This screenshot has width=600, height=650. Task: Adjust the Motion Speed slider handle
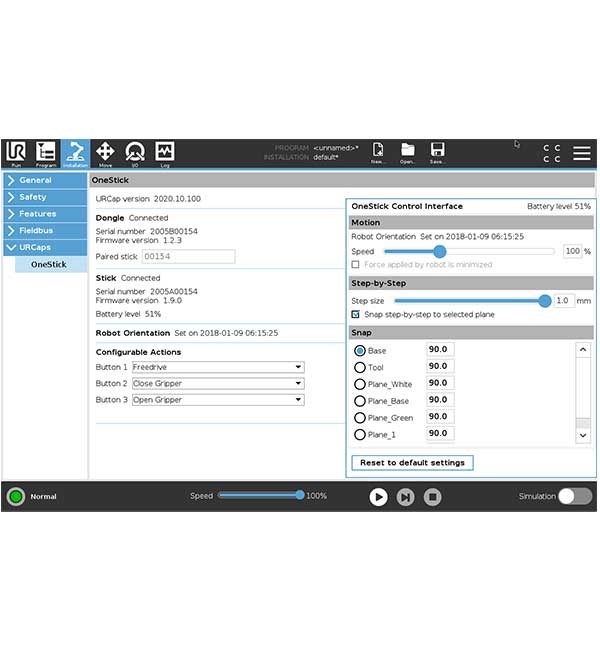tap(440, 251)
